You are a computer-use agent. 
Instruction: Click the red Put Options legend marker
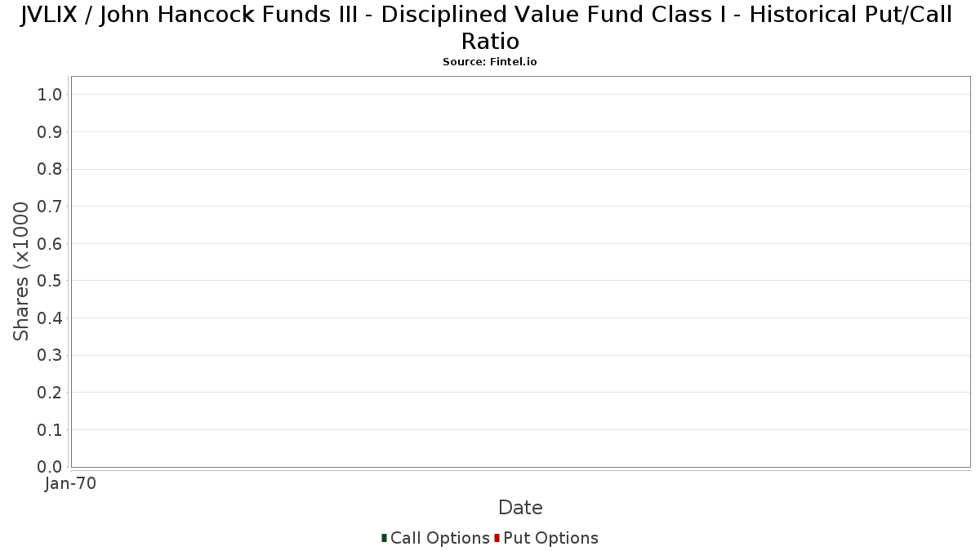(497, 538)
